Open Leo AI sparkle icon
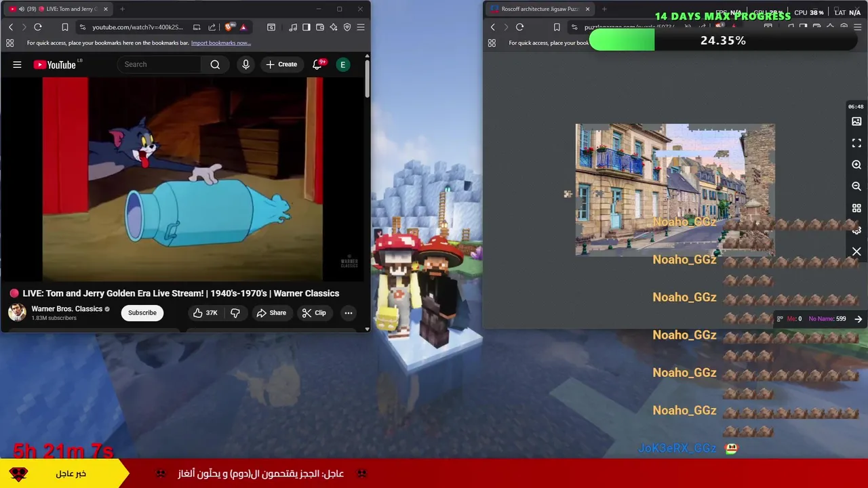The image size is (868, 488). (334, 27)
